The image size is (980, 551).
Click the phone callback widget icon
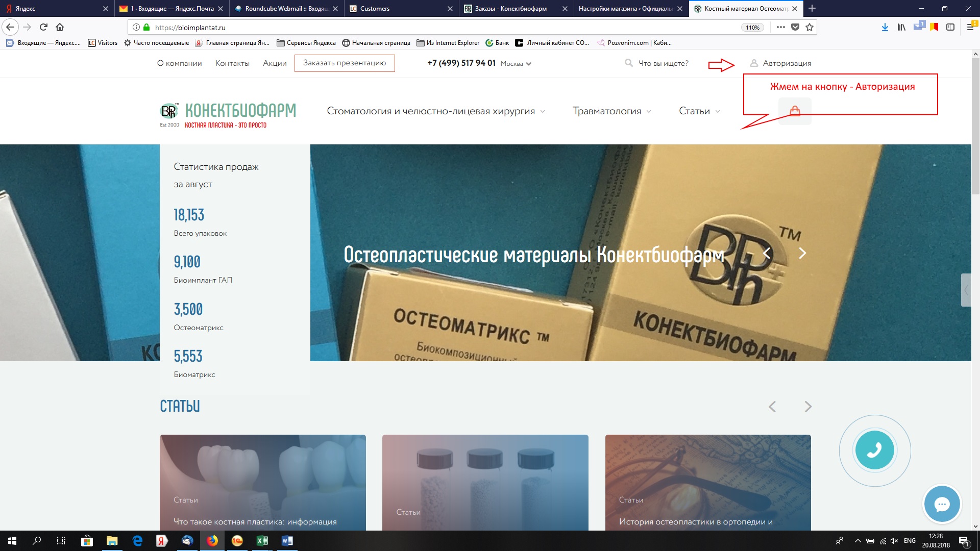(x=874, y=450)
